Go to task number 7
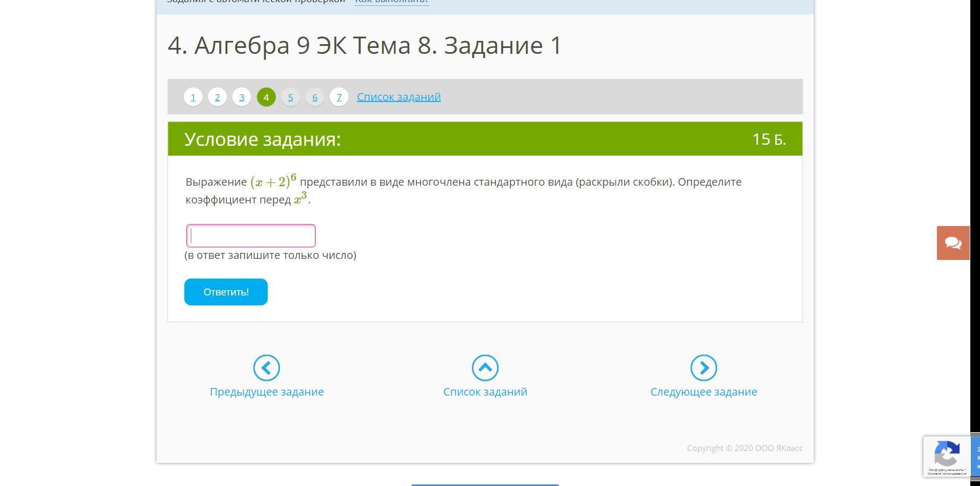 click(339, 97)
